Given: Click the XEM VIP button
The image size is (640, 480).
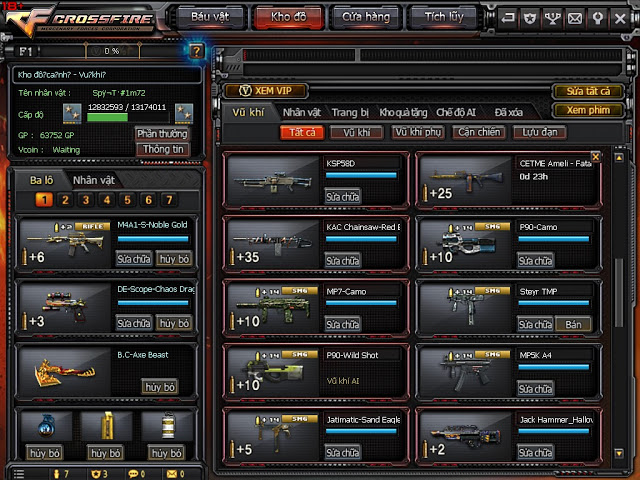Looking at the screenshot, I should pyautogui.click(x=265, y=91).
